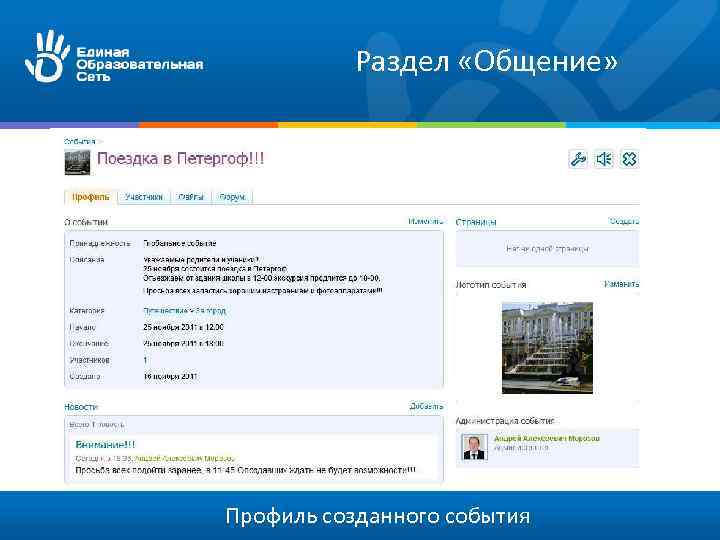Open the administrator Андрей Морозов's profile link
This screenshot has width=720, height=540.
point(546,439)
